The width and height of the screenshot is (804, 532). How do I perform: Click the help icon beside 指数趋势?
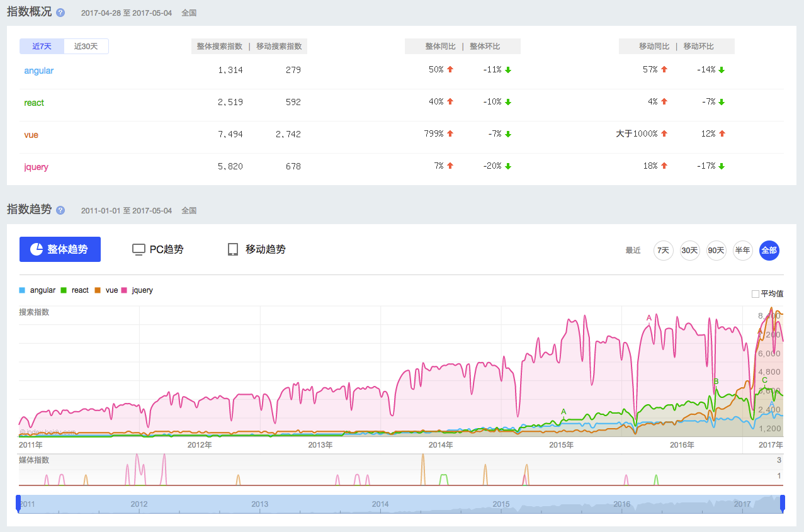[x=60, y=210]
